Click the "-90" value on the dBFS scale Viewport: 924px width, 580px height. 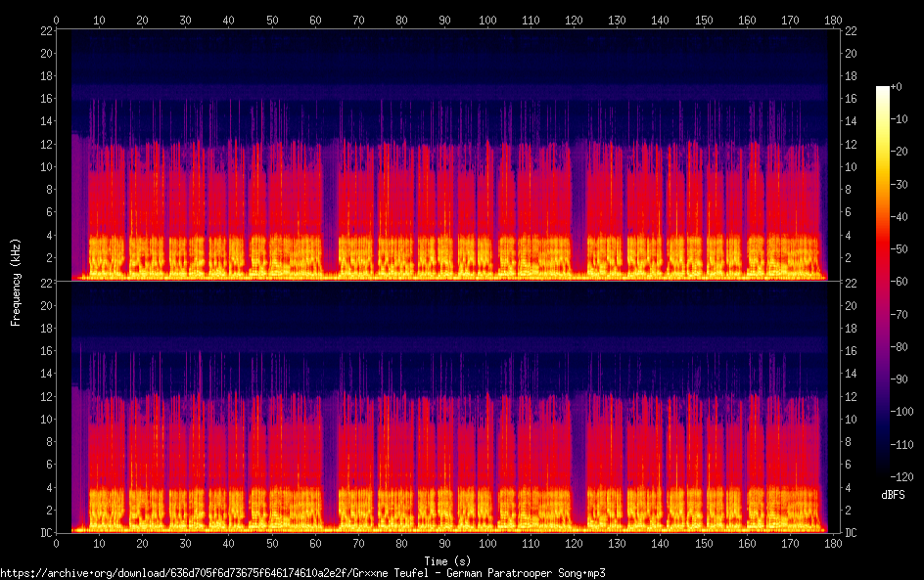point(900,379)
